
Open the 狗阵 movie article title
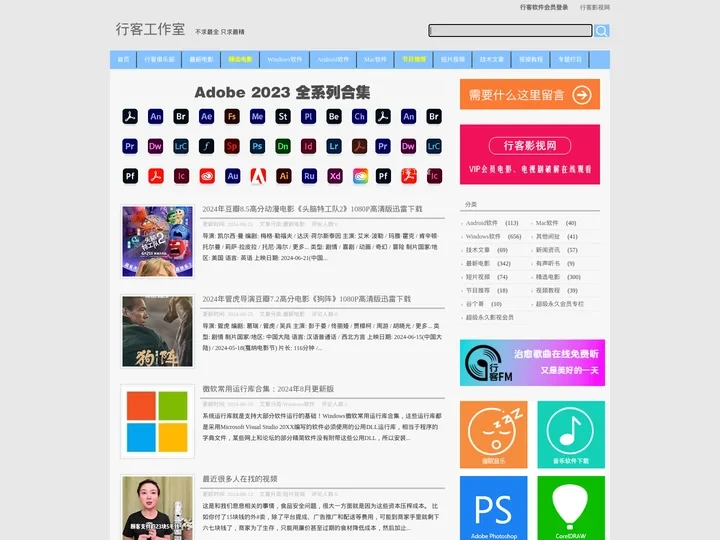point(307,299)
